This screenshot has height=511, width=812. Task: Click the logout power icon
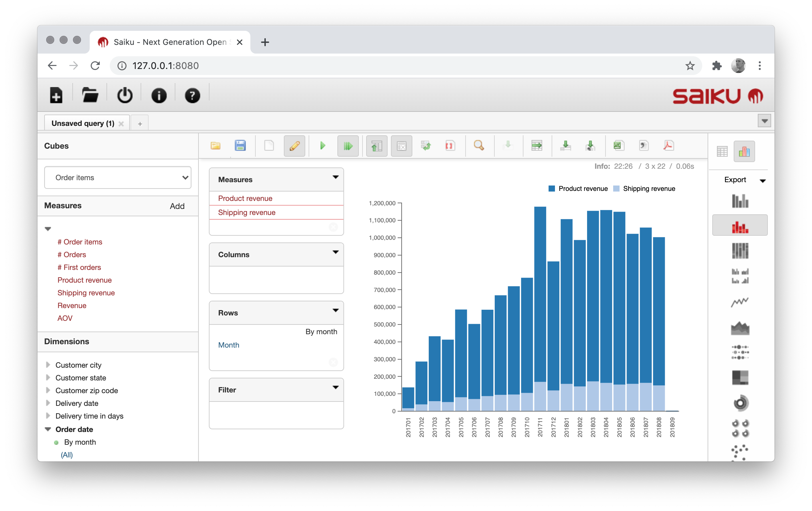tap(125, 95)
